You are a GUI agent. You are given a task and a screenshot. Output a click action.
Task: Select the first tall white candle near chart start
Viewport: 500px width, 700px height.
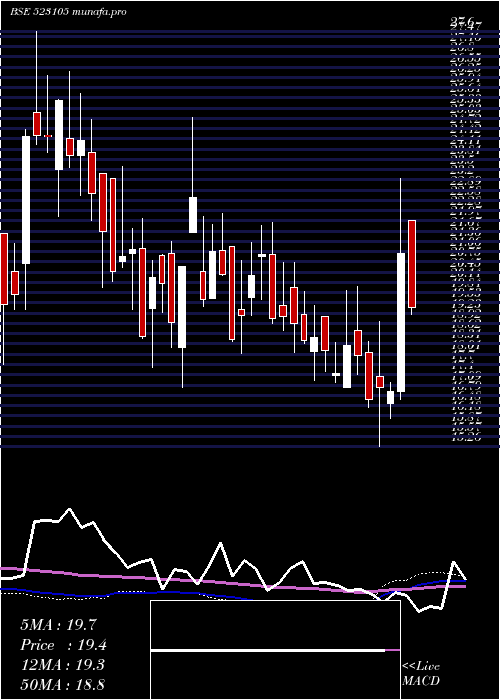point(26,200)
